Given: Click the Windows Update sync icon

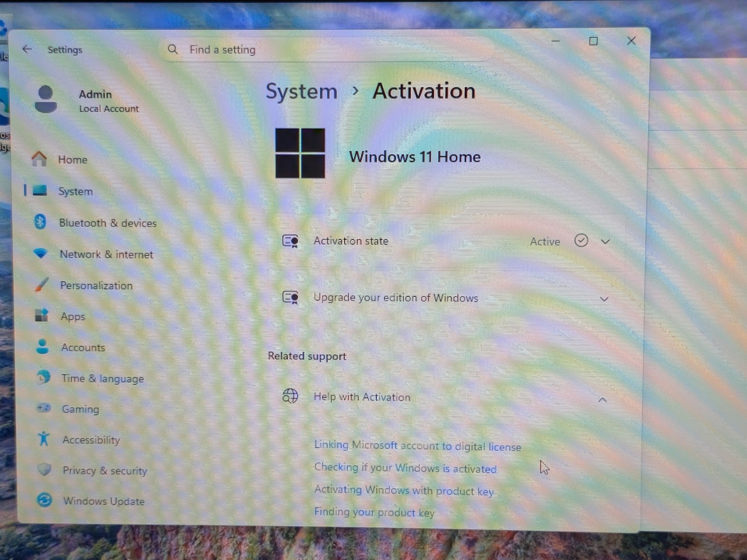Looking at the screenshot, I should (x=44, y=500).
